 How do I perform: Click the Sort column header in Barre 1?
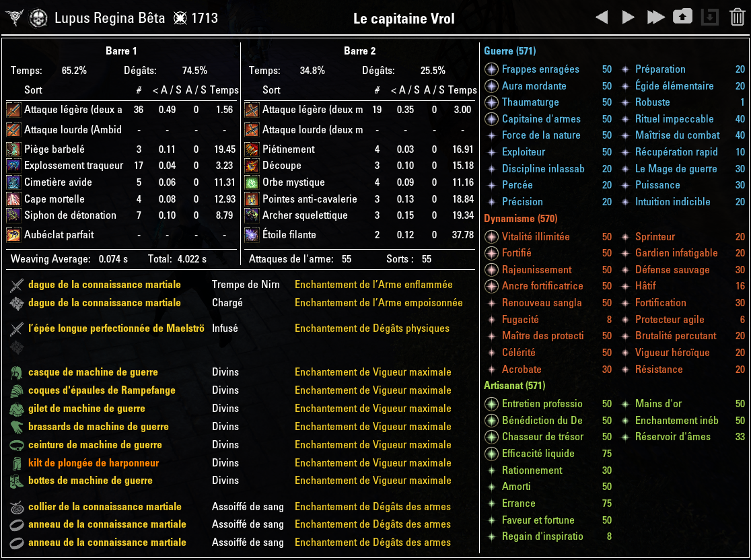click(x=33, y=90)
